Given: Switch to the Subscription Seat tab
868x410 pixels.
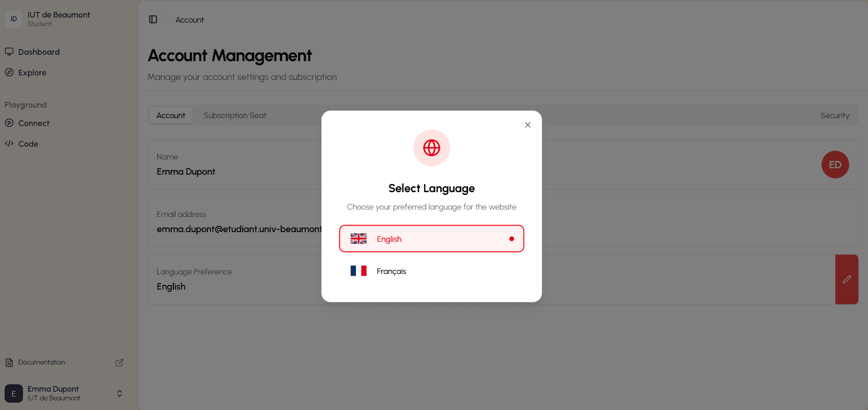Looking at the screenshot, I should click(235, 115).
